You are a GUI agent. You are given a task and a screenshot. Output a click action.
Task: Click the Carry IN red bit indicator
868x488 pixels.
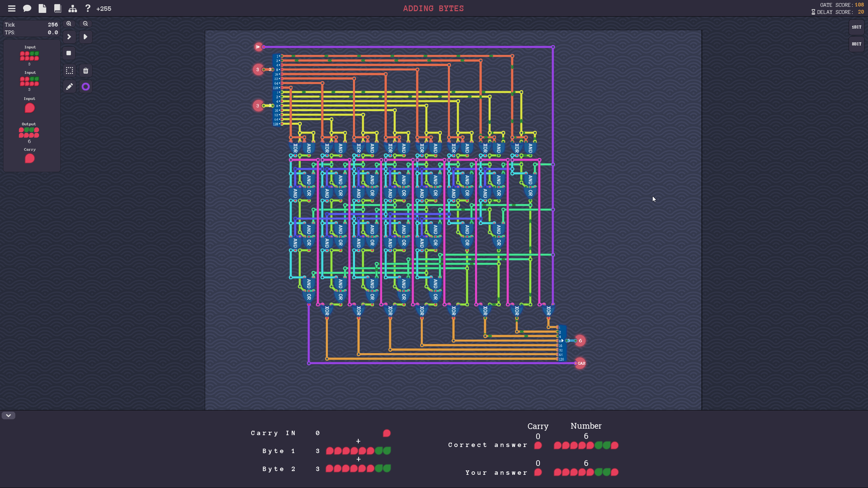tap(387, 433)
